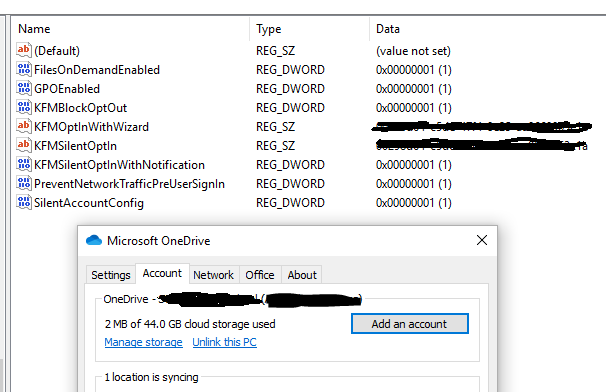Select the KFMSilentOptIn value name
Screen dimensions: 606x392
(x=75, y=145)
